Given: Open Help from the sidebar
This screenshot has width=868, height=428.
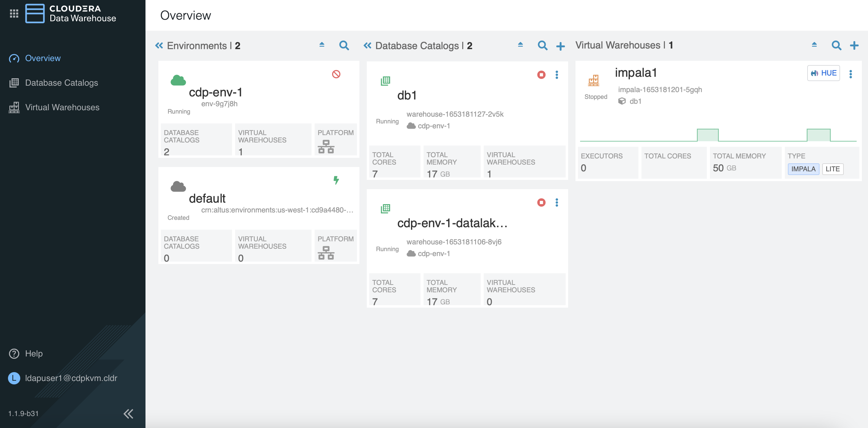Looking at the screenshot, I should point(33,353).
